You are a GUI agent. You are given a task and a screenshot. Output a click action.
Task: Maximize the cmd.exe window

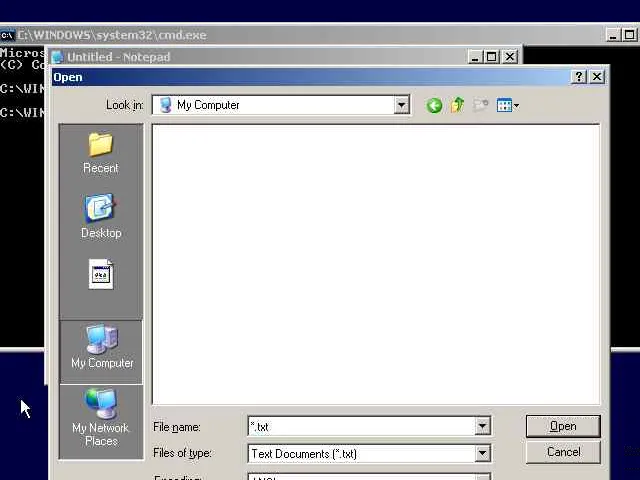[630, 35]
